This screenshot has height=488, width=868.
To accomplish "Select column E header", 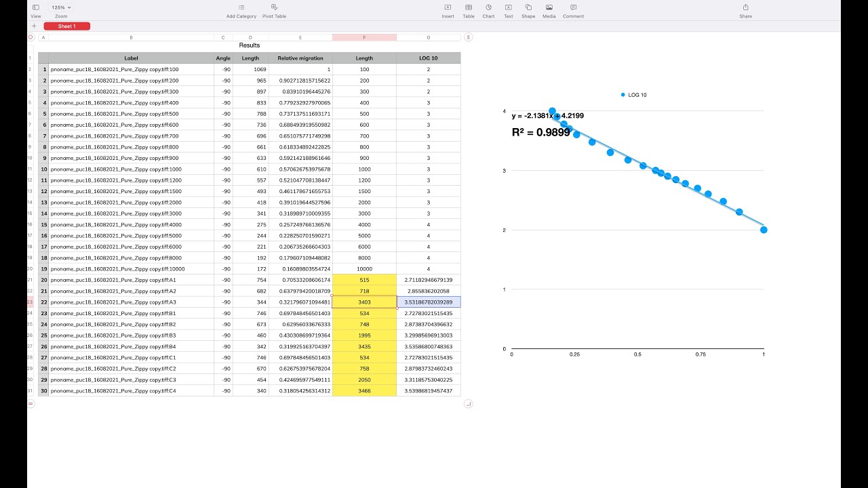I will tap(300, 37).
